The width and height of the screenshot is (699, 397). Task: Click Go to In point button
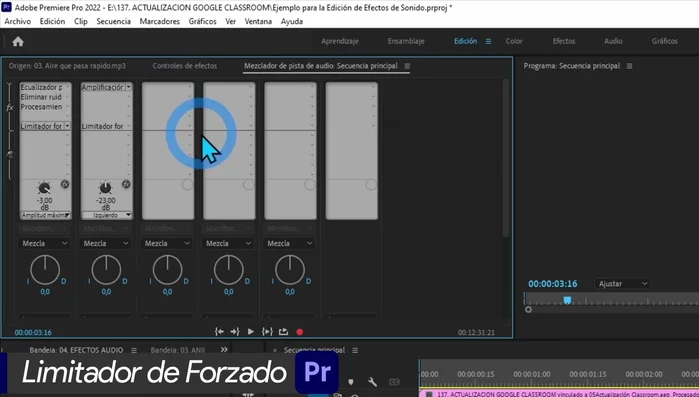pos(219,332)
